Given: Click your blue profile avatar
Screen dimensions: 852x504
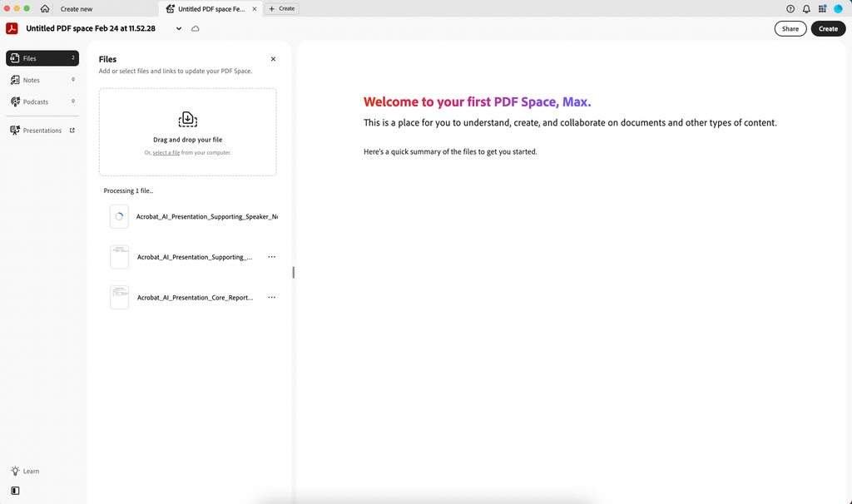Looking at the screenshot, I should tap(840, 8).
